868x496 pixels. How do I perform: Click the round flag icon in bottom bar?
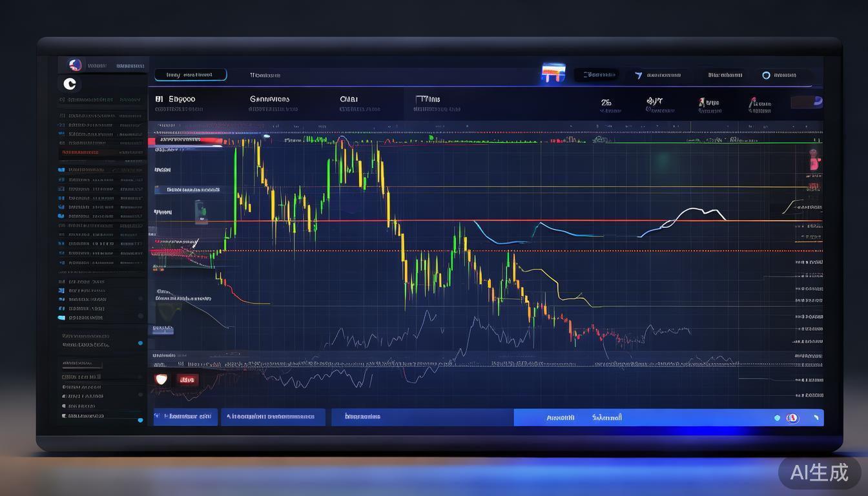(793, 418)
